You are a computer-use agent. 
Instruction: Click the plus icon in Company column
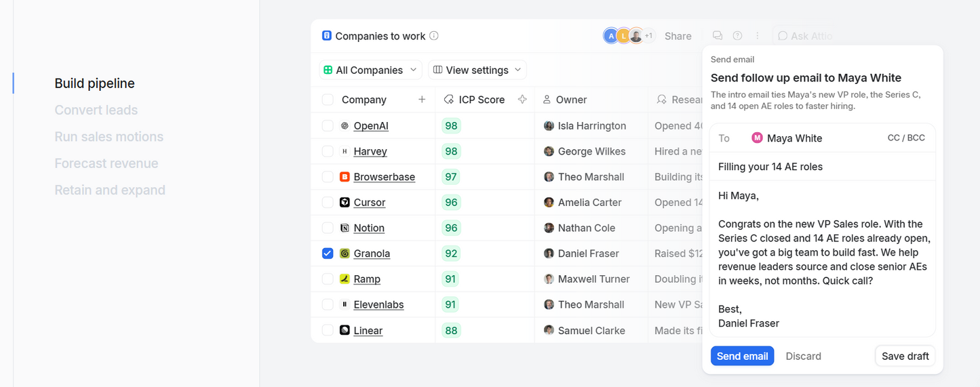point(422,100)
